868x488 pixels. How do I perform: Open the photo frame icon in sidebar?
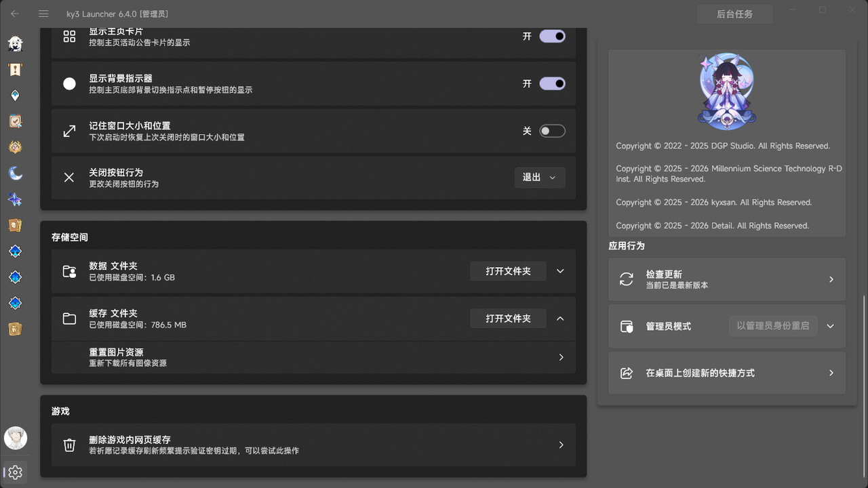(x=15, y=121)
